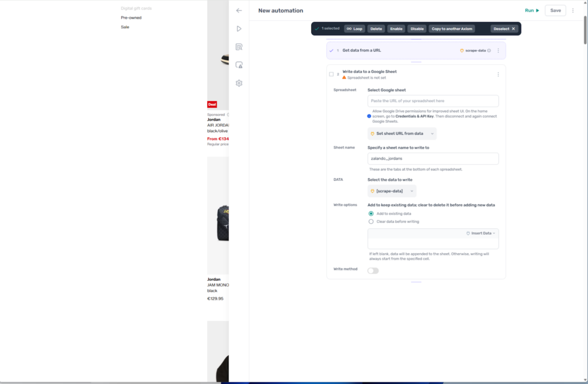Tick the checkbox for step 2
Image resolution: width=588 pixels, height=384 pixels.
331,74
